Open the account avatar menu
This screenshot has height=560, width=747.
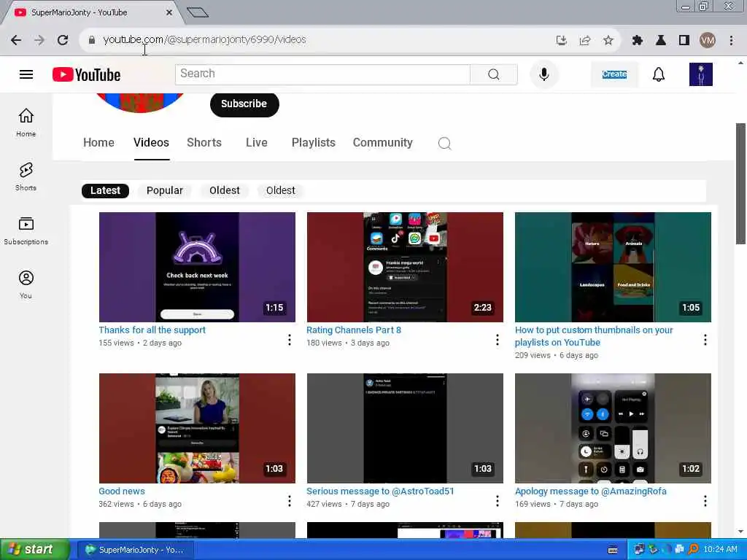tap(700, 74)
